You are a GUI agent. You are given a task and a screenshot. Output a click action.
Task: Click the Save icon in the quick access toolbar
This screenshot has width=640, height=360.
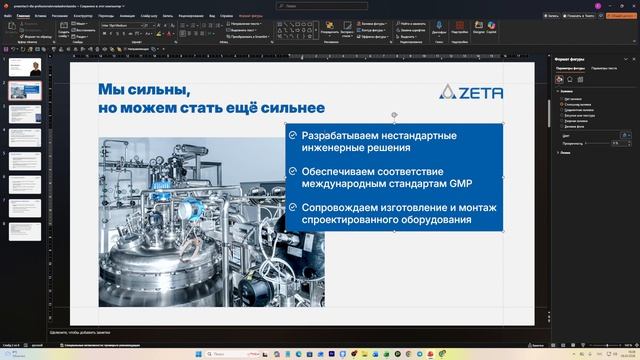click(x=6, y=49)
